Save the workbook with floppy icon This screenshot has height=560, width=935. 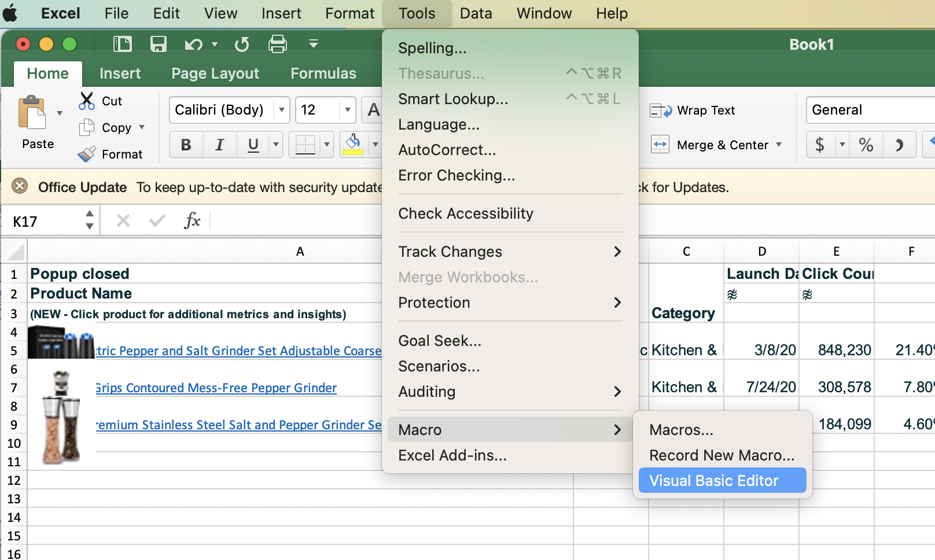(x=159, y=44)
